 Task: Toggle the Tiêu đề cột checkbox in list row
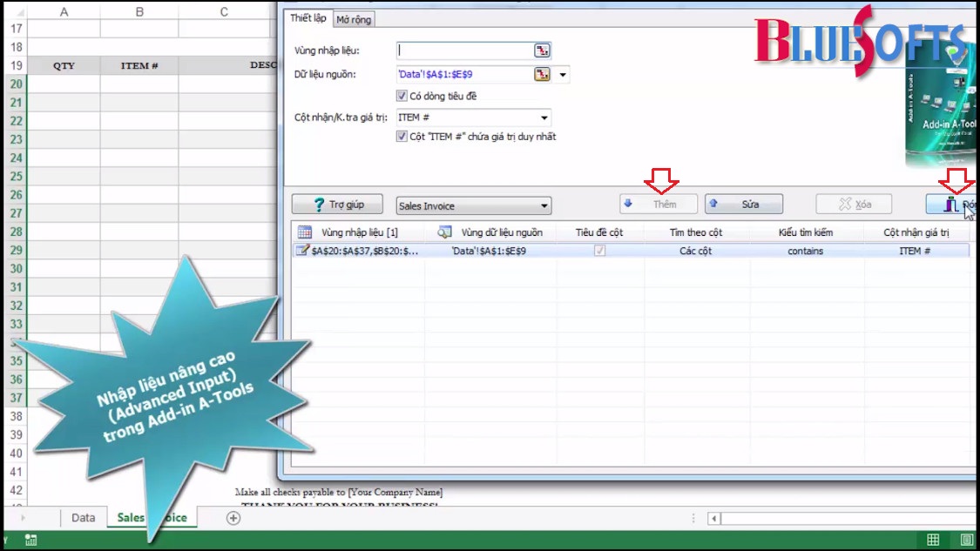coord(599,251)
